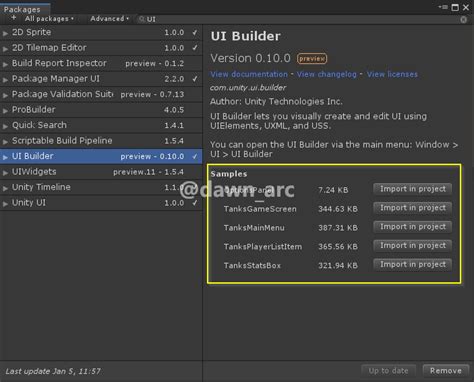The height and width of the screenshot is (382, 474).
Task: Click the Last update Jan 5 status text
Action: (53, 371)
